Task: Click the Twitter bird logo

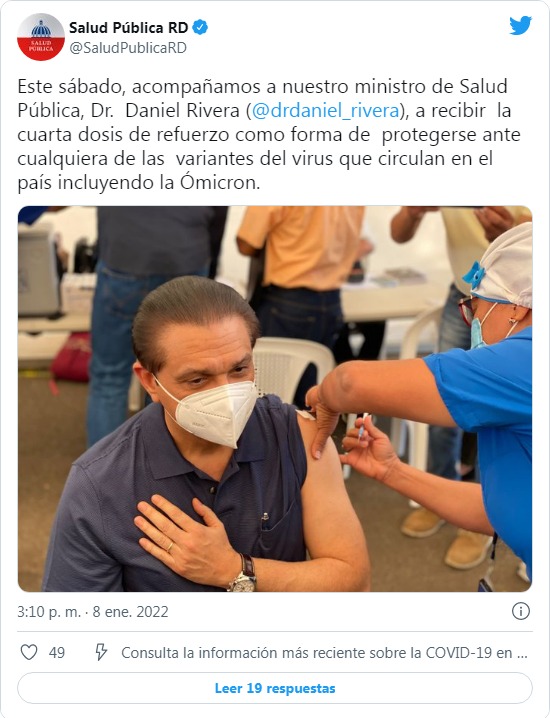Action: point(520,26)
